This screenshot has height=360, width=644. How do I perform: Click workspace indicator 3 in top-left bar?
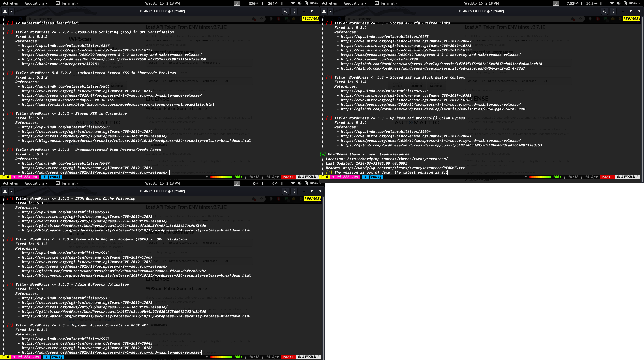pos(236,3)
